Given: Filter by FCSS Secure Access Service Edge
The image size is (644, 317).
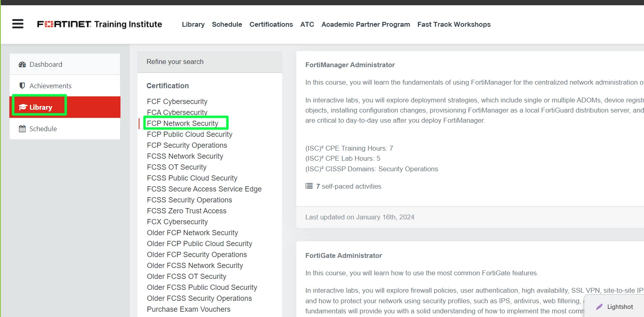Looking at the screenshot, I should point(204,189).
